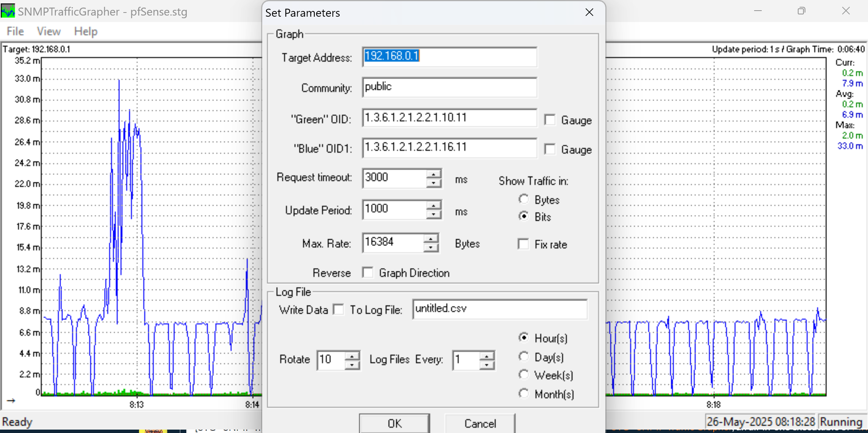Select Bytes traffic display radio button

coord(524,199)
